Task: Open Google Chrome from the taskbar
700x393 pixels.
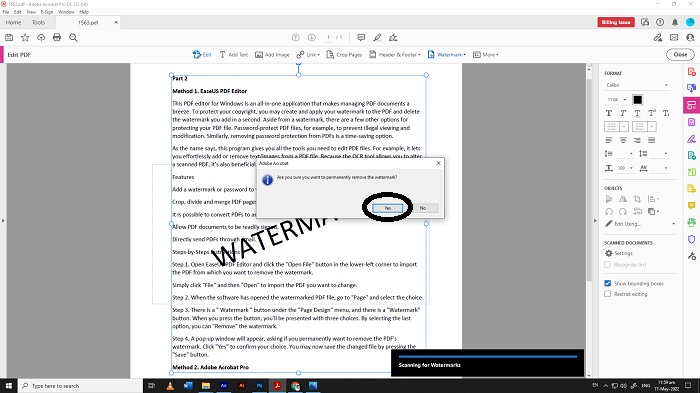Action: (x=295, y=386)
